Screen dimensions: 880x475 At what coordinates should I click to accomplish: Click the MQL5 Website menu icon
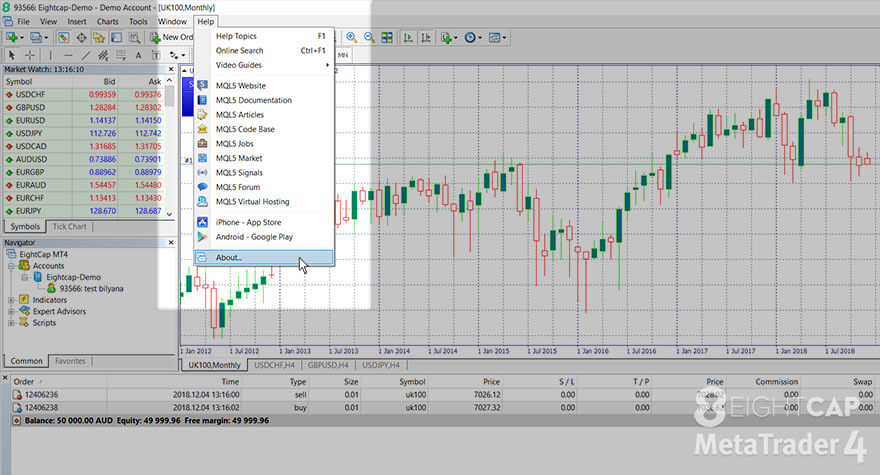[203, 85]
